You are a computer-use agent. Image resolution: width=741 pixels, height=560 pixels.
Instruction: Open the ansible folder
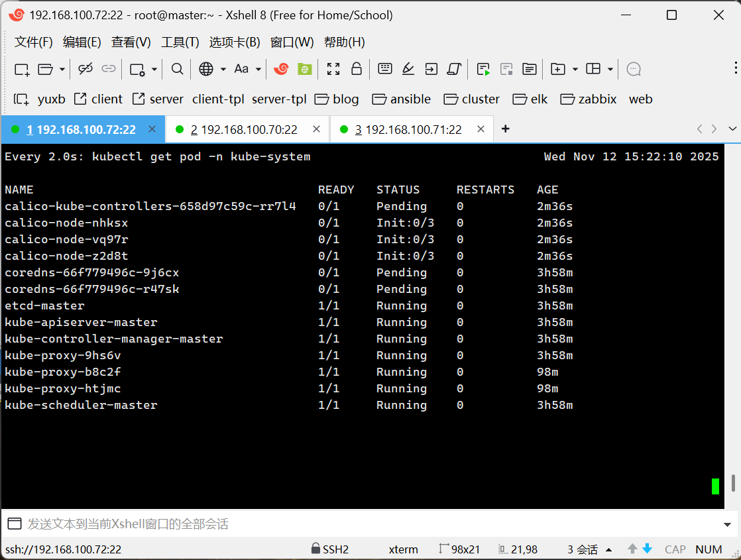(x=402, y=99)
